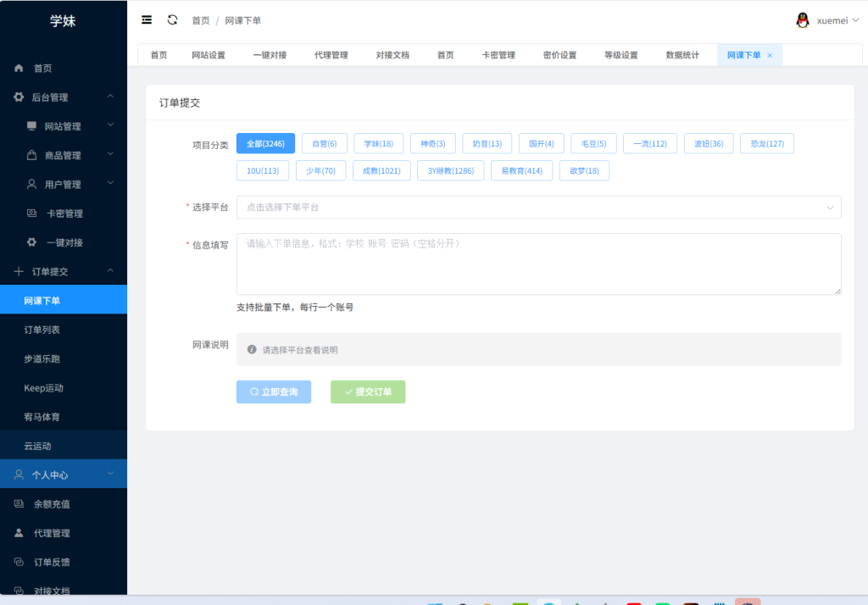
Task: Select the 成教(1021) category filter
Action: (380, 170)
